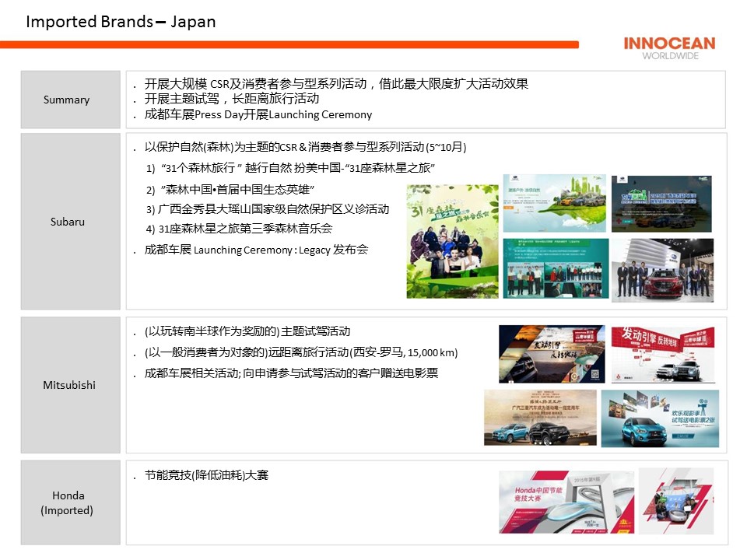Image resolution: width=747 pixels, height=560 pixels.
Task: Open the Subaru teal press conference photo
Action: coord(554,269)
